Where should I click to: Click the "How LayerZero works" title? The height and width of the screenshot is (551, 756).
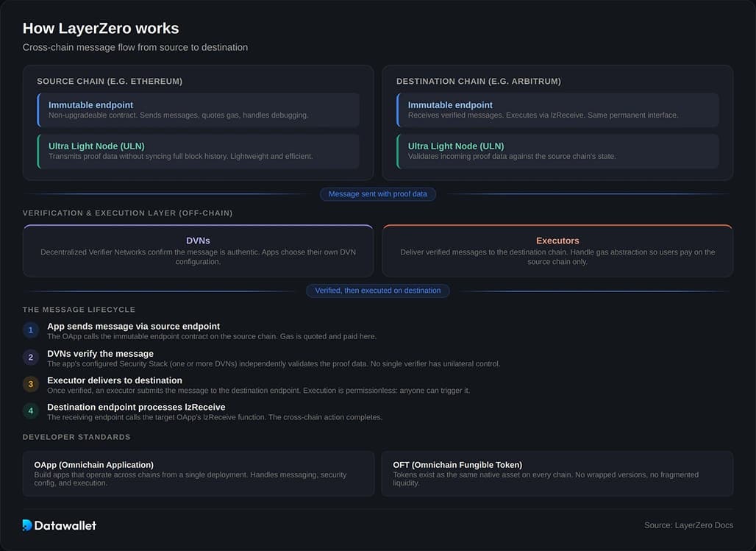click(x=101, y=29)
